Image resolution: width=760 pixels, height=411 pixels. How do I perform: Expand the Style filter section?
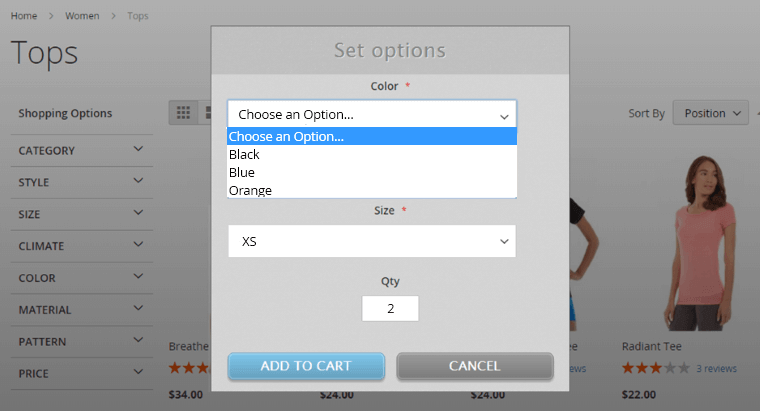pos(81,182)
